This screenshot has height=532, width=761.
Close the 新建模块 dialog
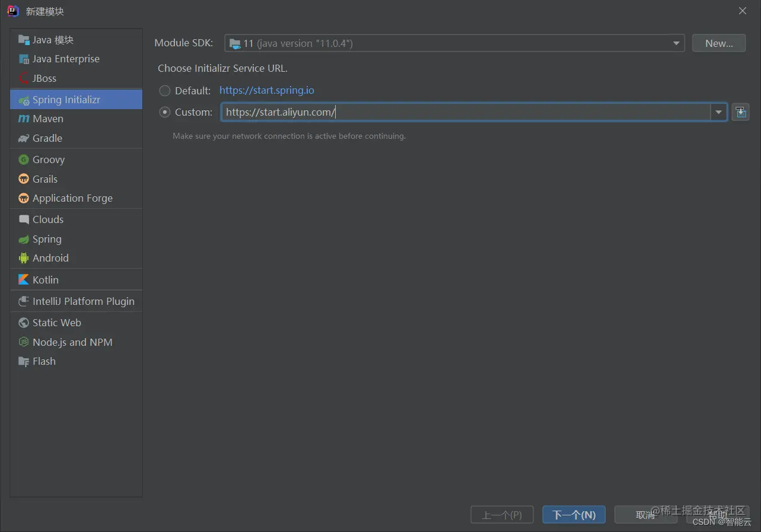point(743,11)
